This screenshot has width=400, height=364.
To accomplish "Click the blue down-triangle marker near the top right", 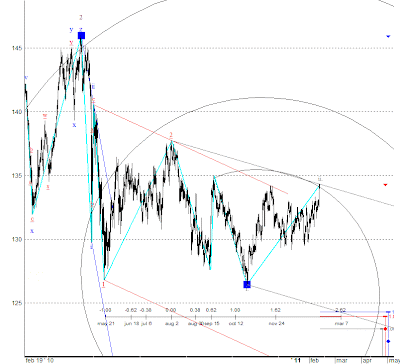I will [388, 36].
